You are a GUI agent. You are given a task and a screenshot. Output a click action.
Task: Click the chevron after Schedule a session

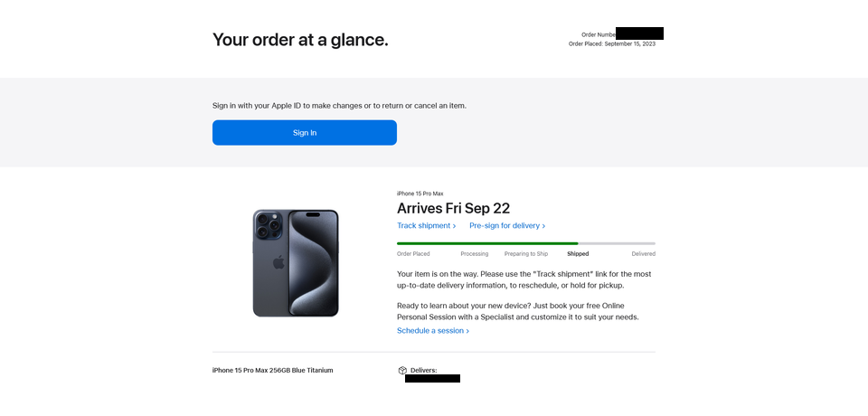point(467,331)
